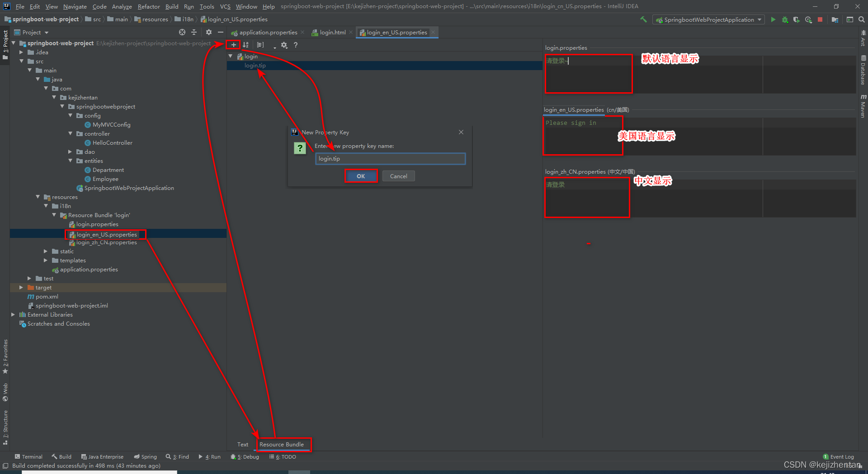
Task: Expand External Libraries
Action: click(x=13, y=314)
